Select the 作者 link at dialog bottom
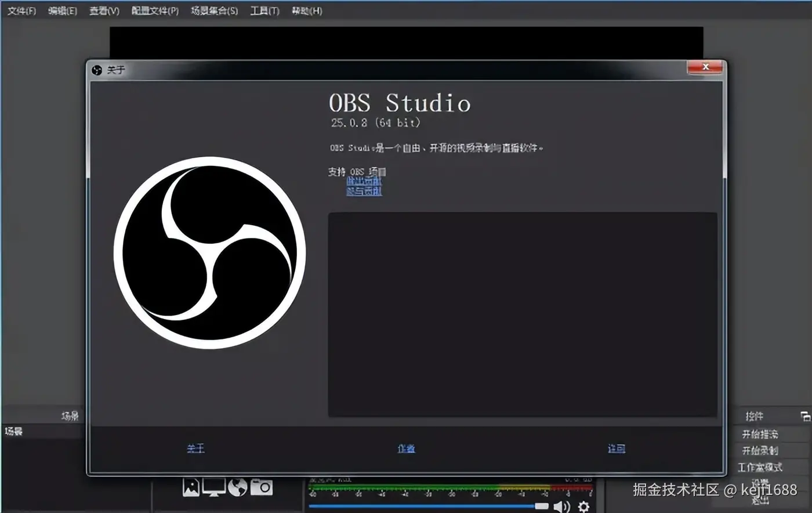Image resolution: width=812 pixels, height=513 pixels. pyautogui.click(x=406, y=449)
